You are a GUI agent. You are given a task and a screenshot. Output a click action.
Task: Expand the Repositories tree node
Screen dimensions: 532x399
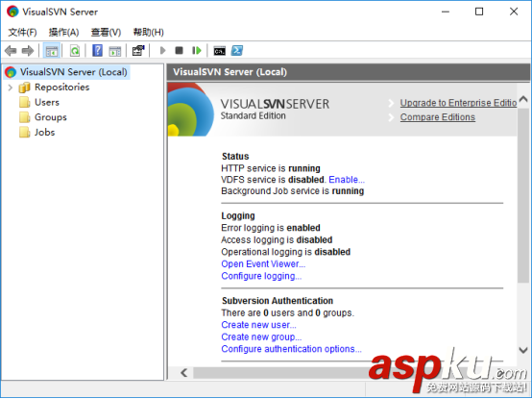11,87
